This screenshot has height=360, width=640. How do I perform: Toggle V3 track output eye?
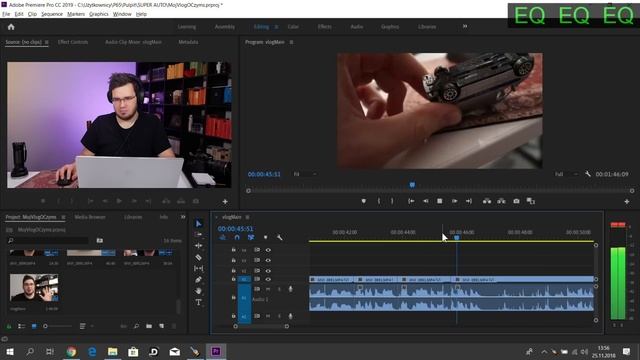click(x=268, y=260)
